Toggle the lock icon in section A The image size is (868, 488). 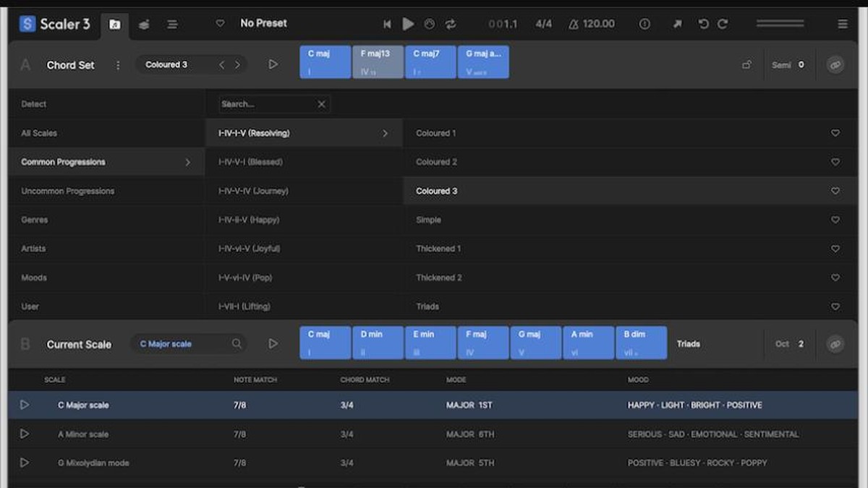pos(746,65)
